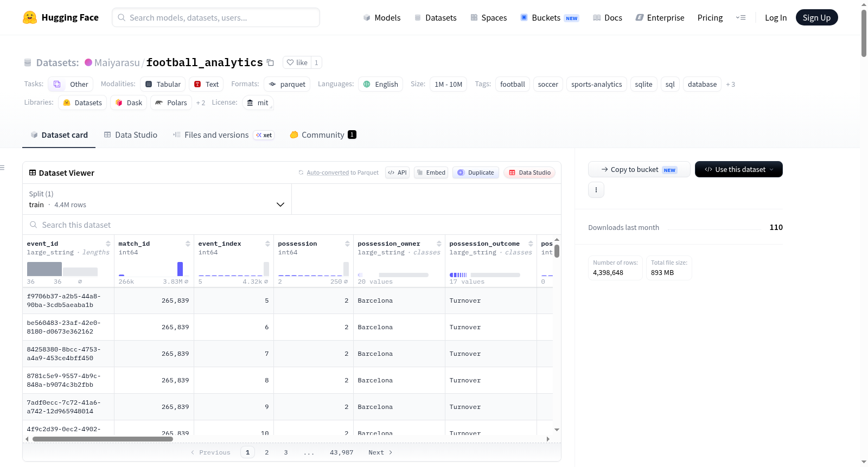
Task: Open the Datasets navigation item
Action: pos(435,17)
